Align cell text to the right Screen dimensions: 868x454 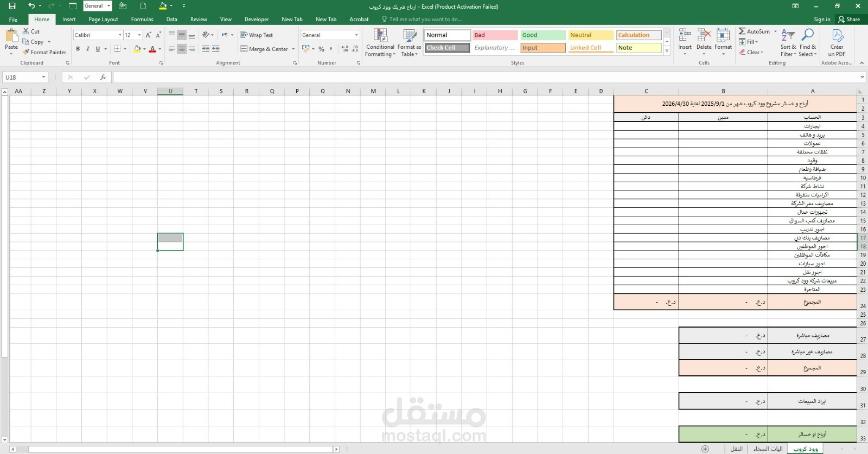(192, 49)
